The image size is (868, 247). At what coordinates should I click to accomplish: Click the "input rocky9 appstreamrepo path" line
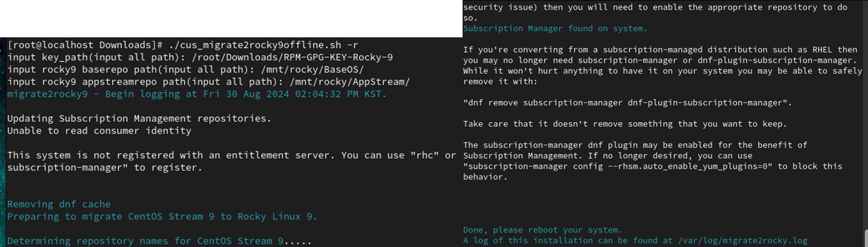[x=208, y=82]
